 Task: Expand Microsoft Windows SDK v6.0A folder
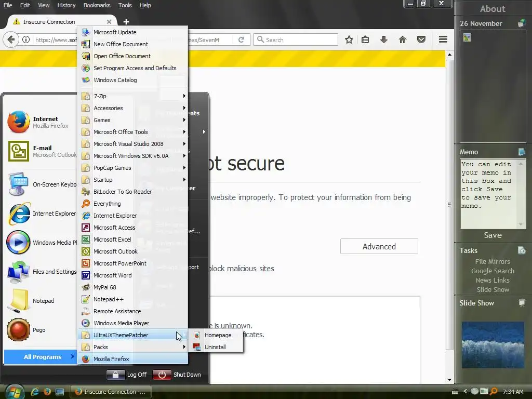coord(132,156)
